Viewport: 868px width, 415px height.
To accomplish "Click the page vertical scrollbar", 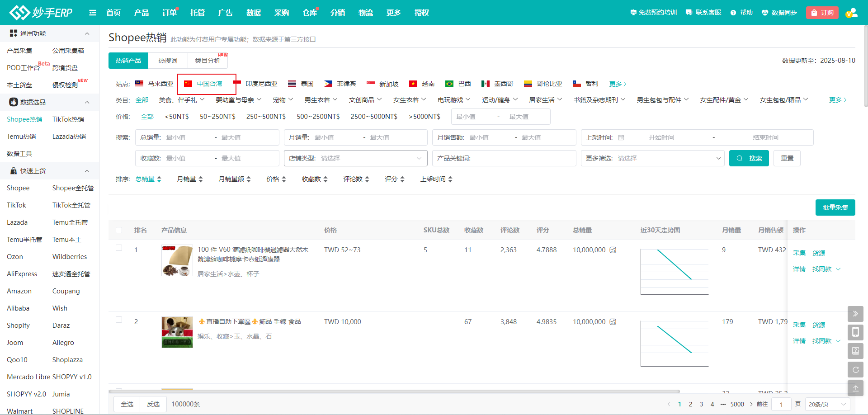I will click(866, 66).
